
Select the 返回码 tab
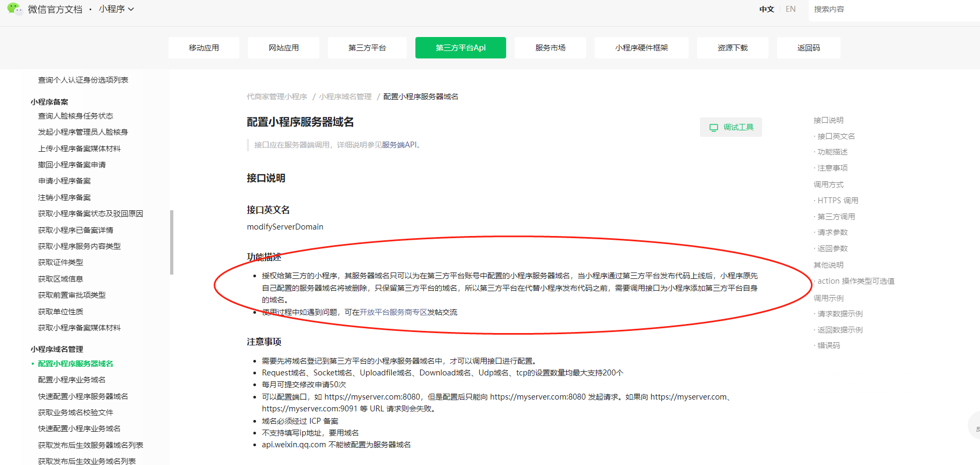tap(808, 48)
